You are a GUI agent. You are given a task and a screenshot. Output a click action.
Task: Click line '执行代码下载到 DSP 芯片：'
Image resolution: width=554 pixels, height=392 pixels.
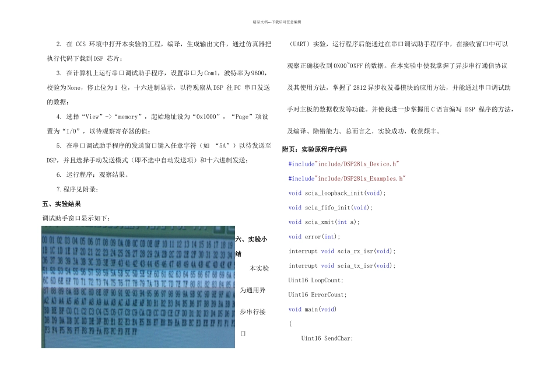tap(85, 58)
